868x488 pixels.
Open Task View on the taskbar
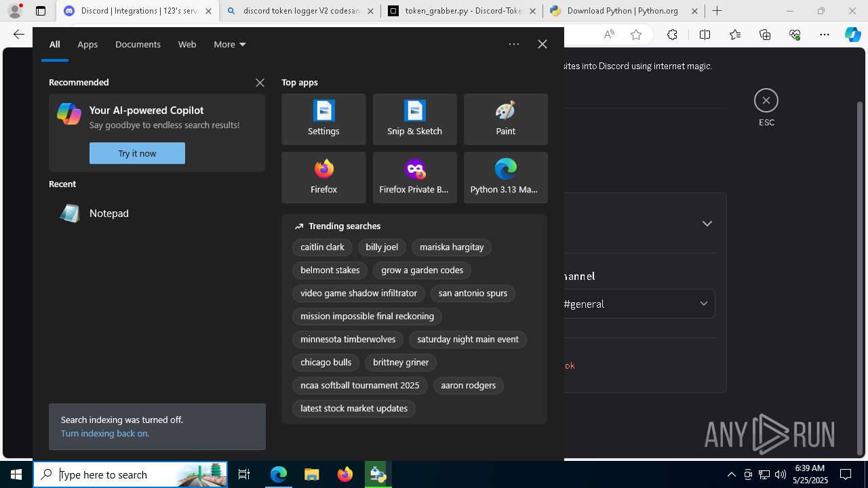click(244, 474)
